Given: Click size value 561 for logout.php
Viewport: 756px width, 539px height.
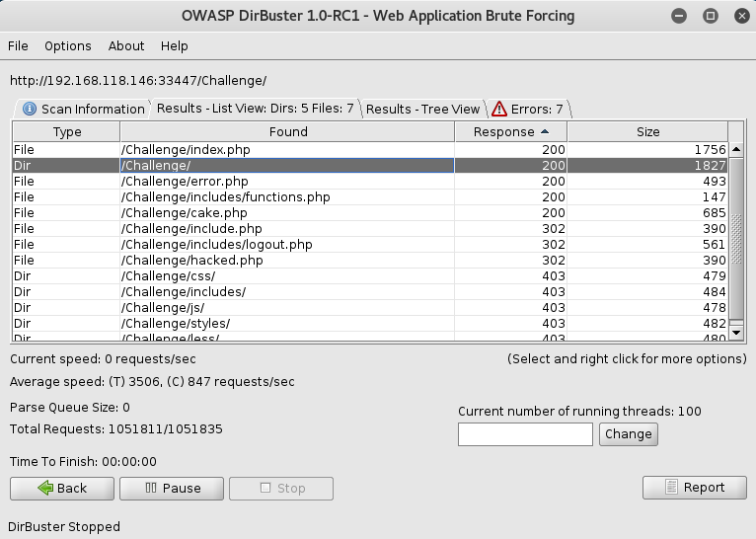Looking at the screenshot, I should click(714, 245).
